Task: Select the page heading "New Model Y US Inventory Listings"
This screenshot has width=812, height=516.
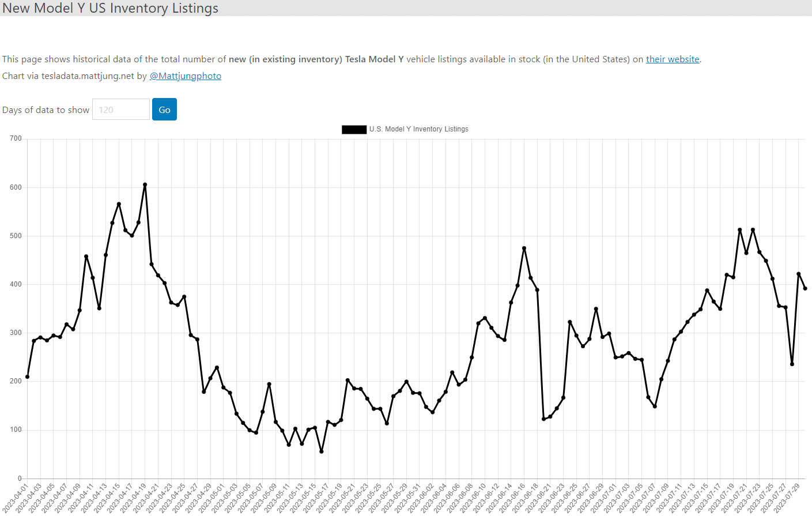Action: (111, 8)
